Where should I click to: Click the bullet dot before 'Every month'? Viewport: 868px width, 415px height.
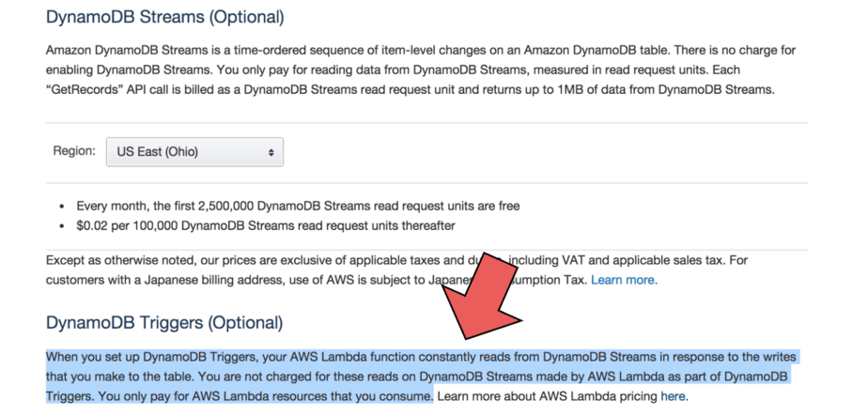coord(62,207)
